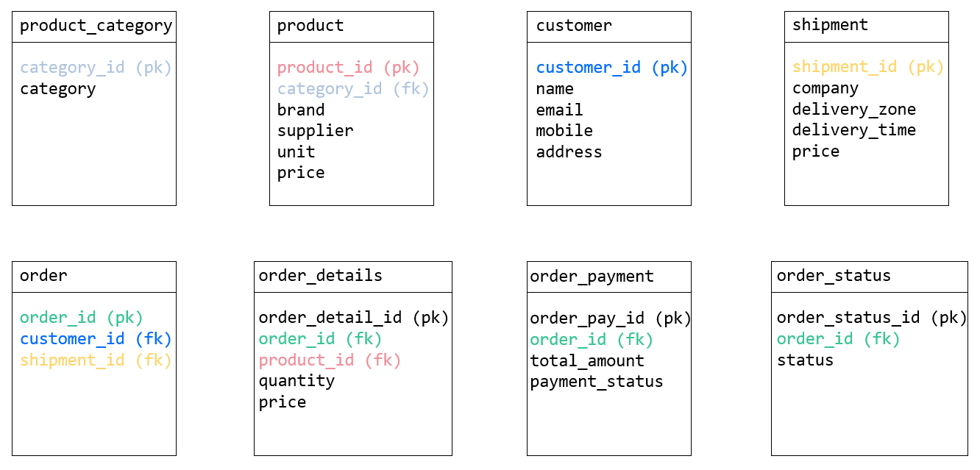
Task: Click order_id (pk) in order table
Action: click(82, 318)
